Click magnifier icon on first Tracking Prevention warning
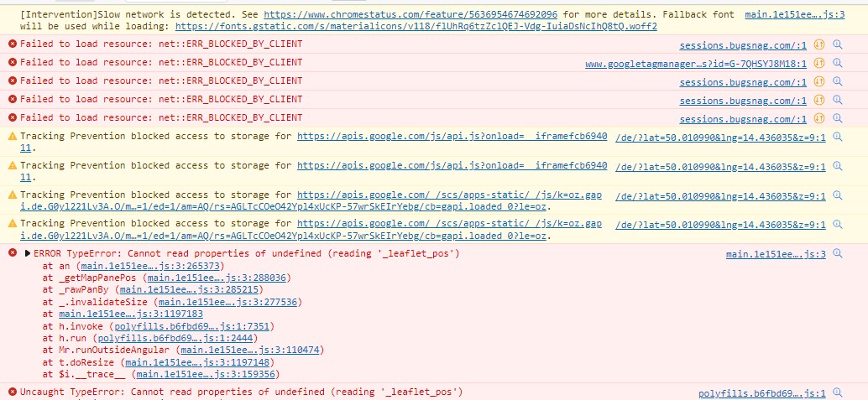 point(837,137)
